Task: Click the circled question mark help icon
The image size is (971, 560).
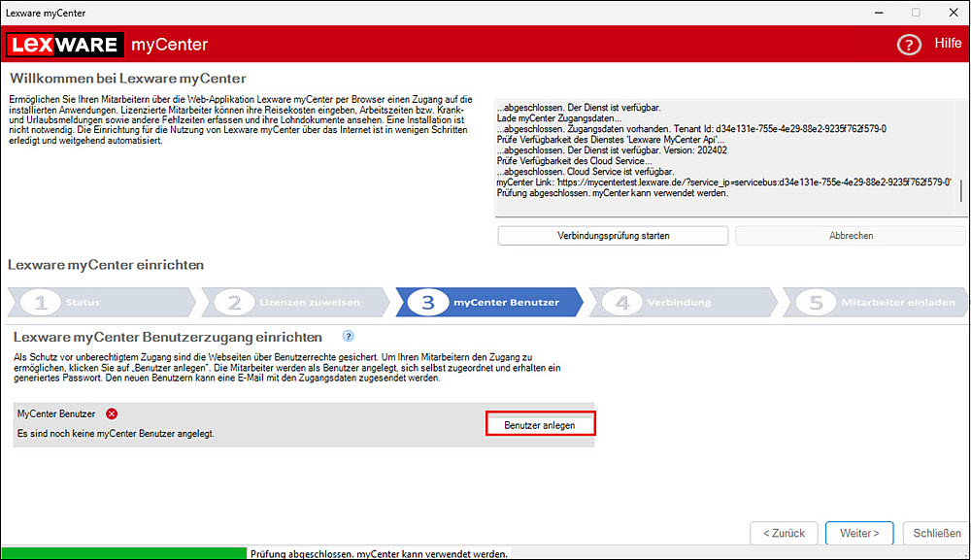Action: point(909,45)
